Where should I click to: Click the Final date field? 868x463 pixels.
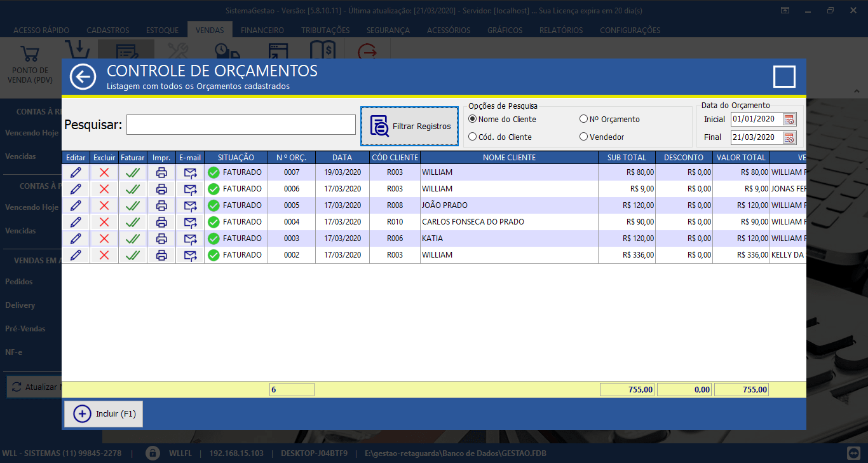(x=756, y=137)
